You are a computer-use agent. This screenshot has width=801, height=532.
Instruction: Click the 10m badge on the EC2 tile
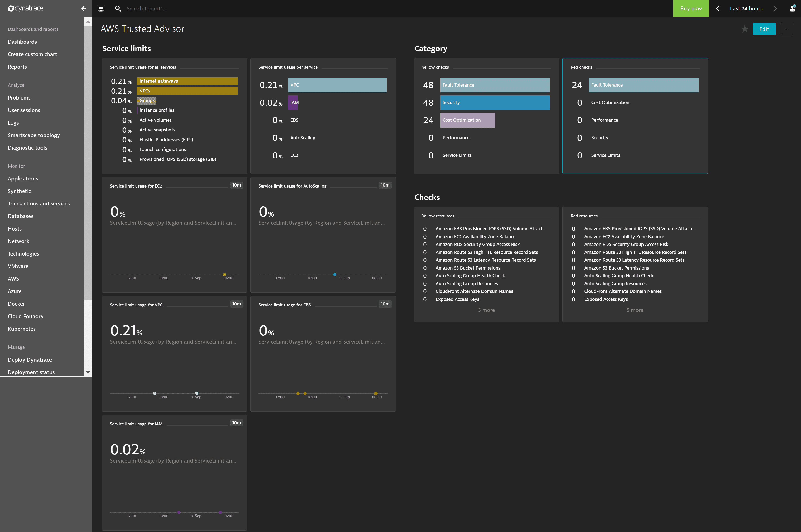click(x=237, y=185)
